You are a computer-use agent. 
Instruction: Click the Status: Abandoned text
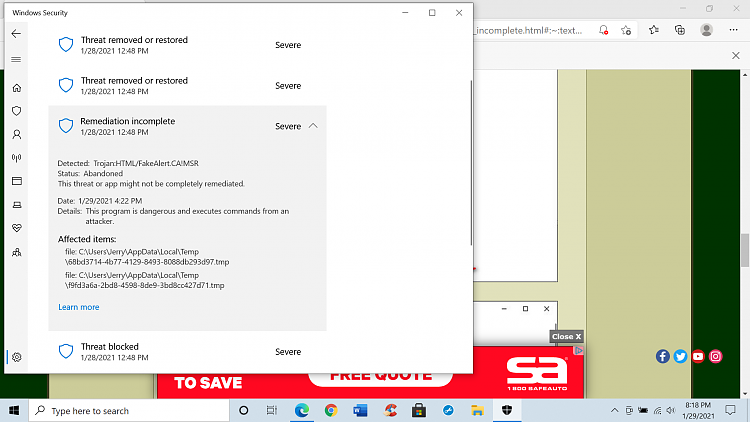(x=90, y=174)
